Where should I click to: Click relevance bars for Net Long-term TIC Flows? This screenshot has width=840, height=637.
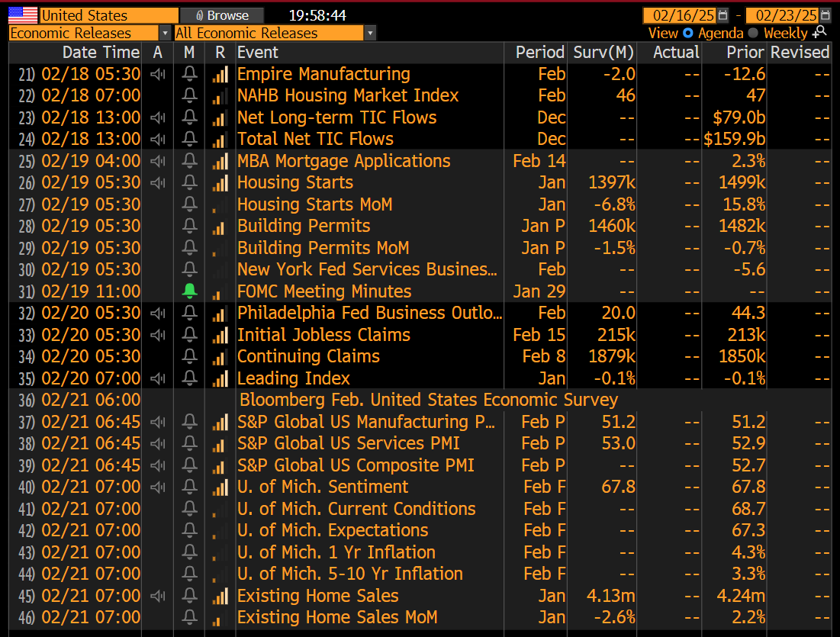click(x=220, y=117)
